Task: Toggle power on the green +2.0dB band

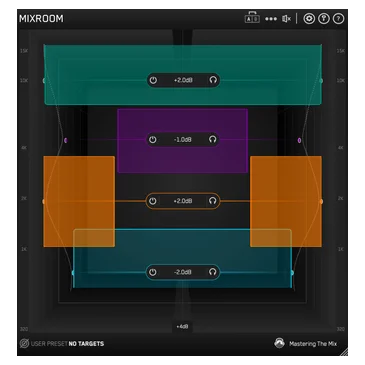Action: (153, 80)
